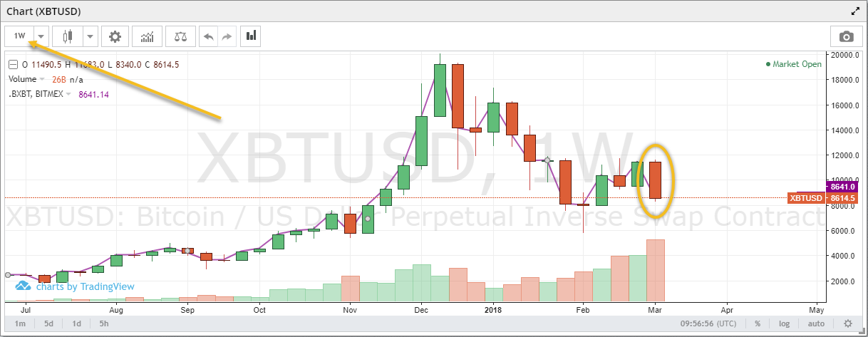Expand the interval dropdown arrow beside 1W
This screenshot has width=868, height=337.
(41, 36)
